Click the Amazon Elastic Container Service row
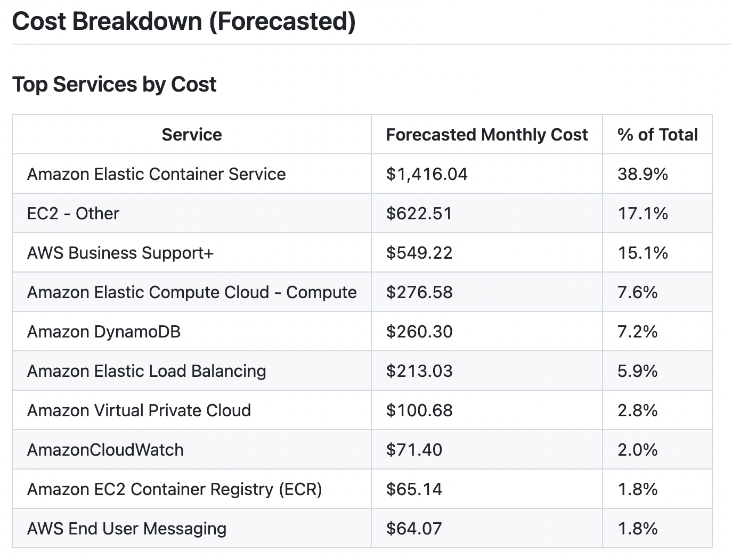Viewport: 732px width, 560px height. point(156,174)
